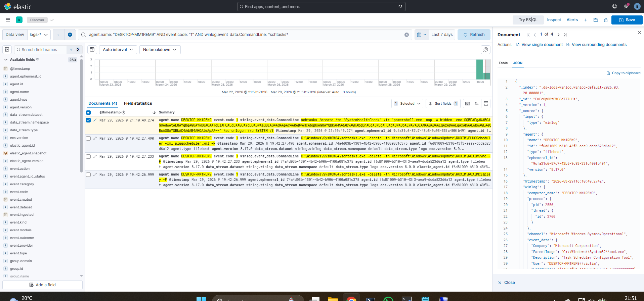
Task: Expand the 19:42:27.233 document row
Action: 95,156
